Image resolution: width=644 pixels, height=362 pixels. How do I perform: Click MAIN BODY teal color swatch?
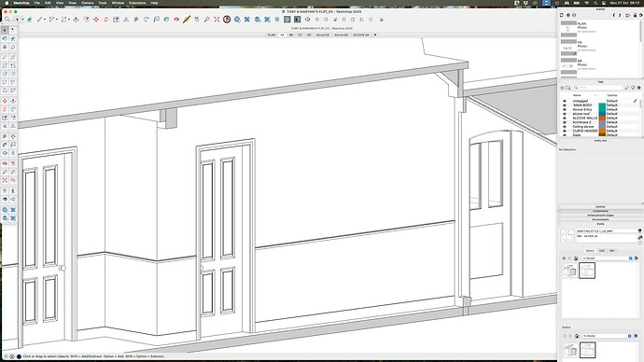coord(602,105)
